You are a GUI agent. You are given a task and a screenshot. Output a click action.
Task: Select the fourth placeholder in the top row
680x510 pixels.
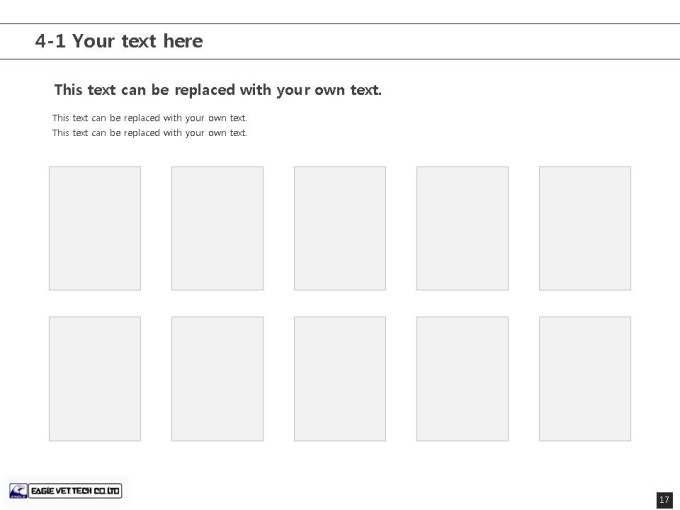pos(462,228)
